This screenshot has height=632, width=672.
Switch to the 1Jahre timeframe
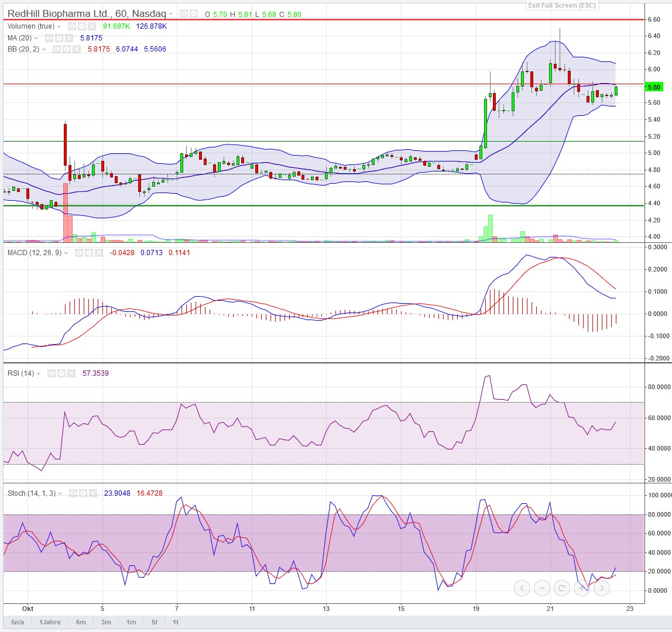[50, 623]
